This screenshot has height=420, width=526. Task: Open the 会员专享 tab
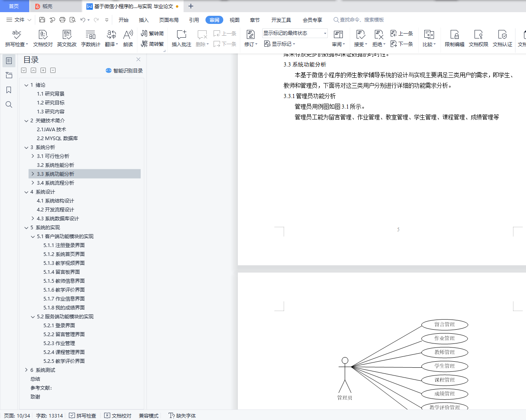point(312,20)
